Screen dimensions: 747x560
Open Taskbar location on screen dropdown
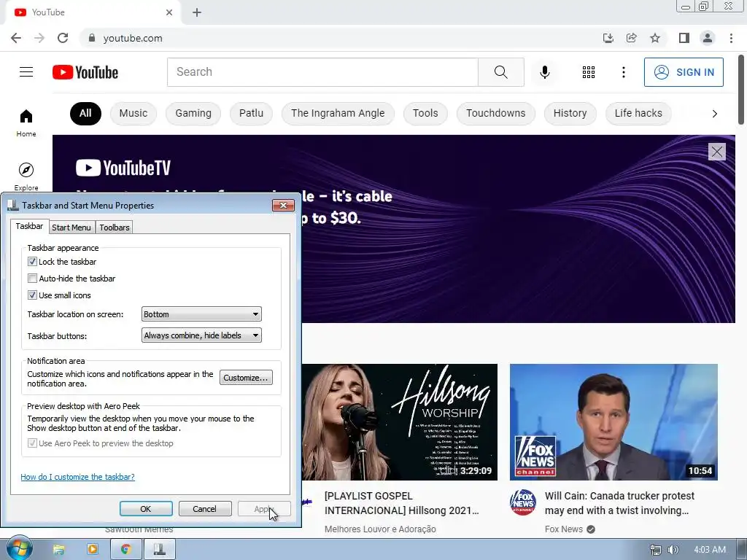pos(201,314)
